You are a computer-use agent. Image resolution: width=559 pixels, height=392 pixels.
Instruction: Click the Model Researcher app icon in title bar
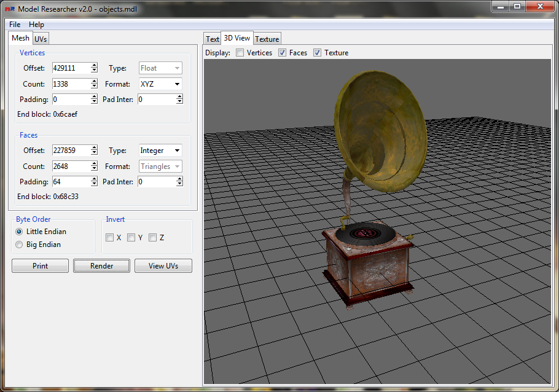(9, 9)
